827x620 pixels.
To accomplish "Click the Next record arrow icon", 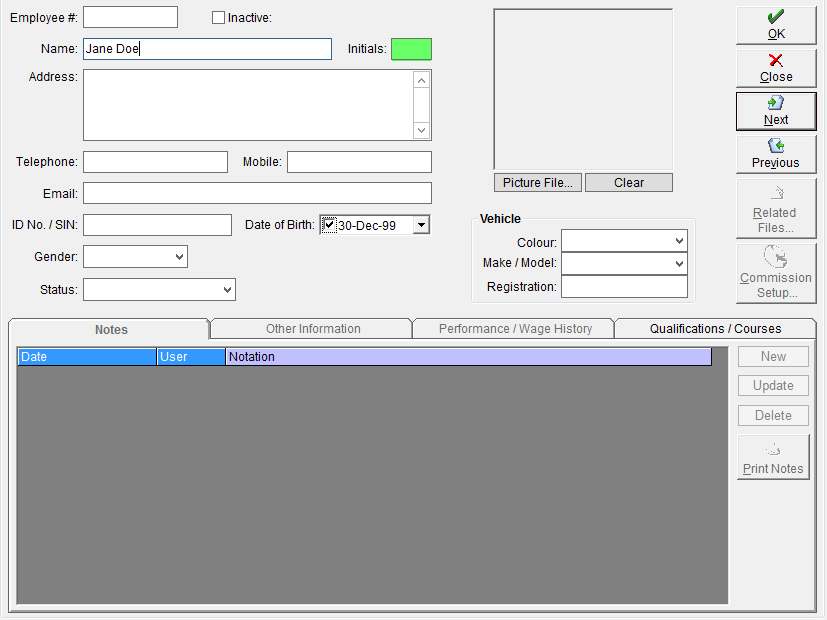I will 775,103.
